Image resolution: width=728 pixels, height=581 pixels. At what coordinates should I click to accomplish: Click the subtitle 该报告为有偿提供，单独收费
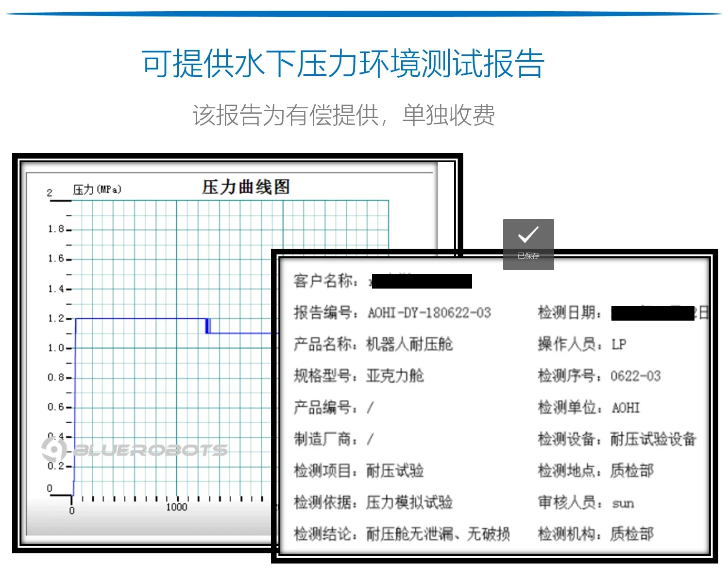point(343,115)
